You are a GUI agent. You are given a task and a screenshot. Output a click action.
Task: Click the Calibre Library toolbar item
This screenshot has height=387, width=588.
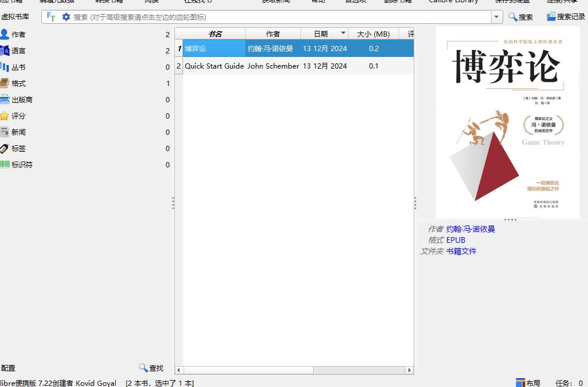click(x=453, y=2)
